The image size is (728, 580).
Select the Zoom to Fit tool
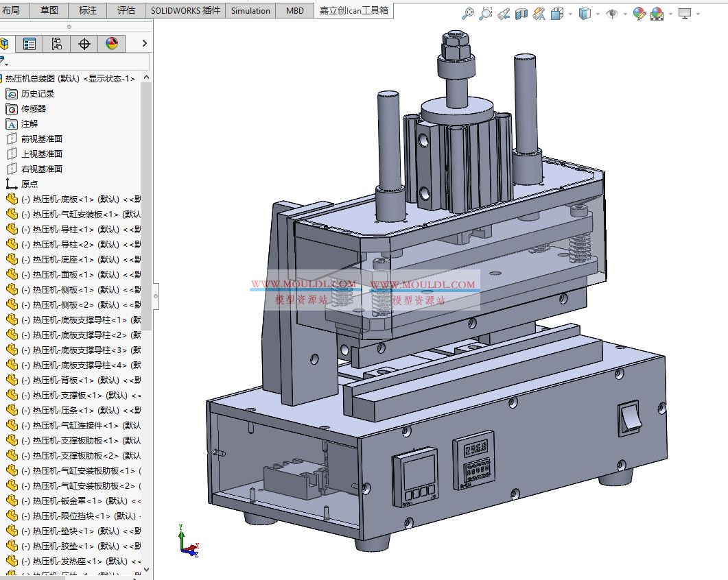[469, 12]
